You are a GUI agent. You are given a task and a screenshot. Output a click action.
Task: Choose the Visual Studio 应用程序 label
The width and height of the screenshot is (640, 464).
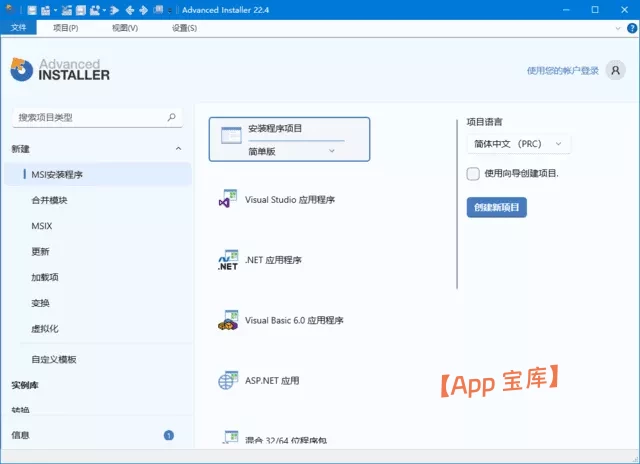(x=290, y=200)
